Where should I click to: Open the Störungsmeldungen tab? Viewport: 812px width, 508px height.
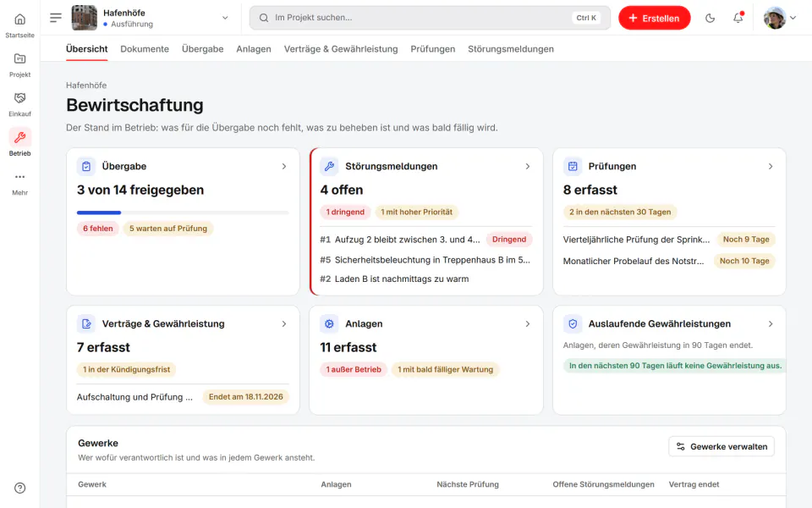[x=511, y=49]
